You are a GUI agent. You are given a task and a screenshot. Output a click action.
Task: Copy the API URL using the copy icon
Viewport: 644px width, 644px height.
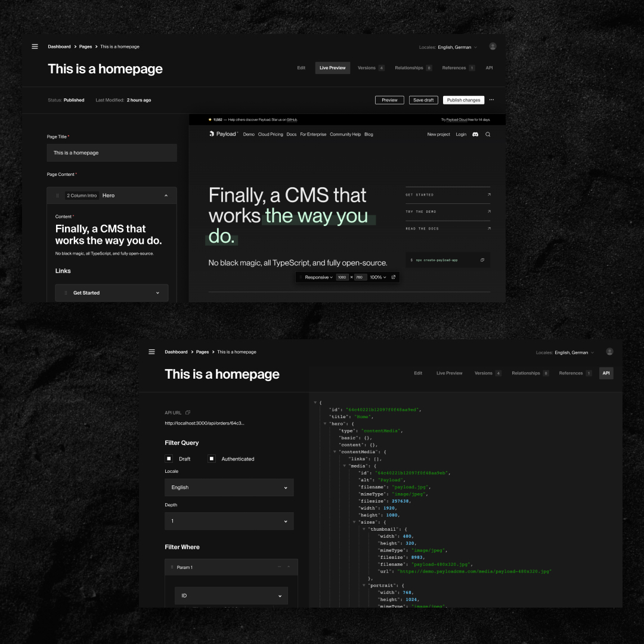(x=188, y=413)
